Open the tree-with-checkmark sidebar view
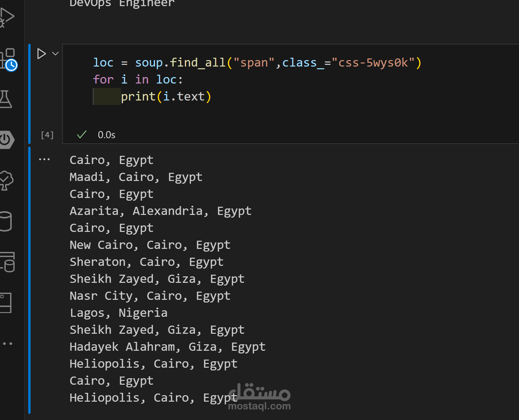The height and width of the screenshot is (420, 519). (x=6, y=180)
